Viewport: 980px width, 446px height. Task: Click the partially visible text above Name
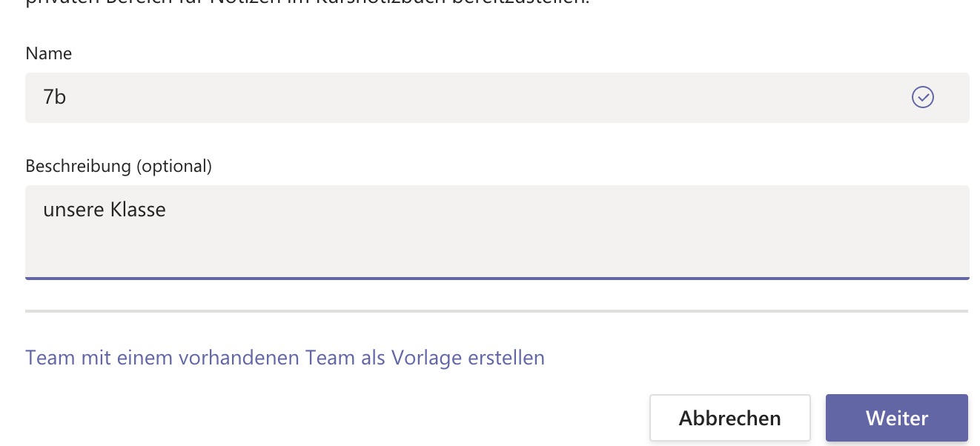297,3
